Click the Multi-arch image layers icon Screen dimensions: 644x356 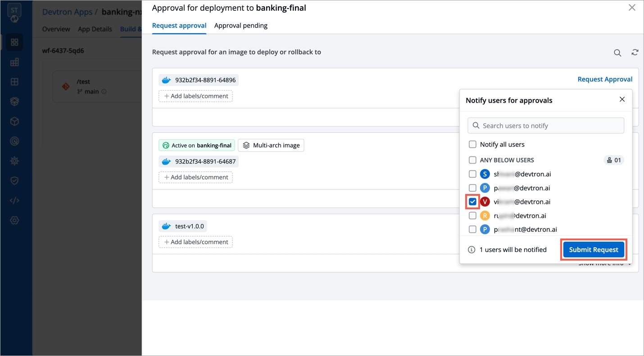(246, 145)
